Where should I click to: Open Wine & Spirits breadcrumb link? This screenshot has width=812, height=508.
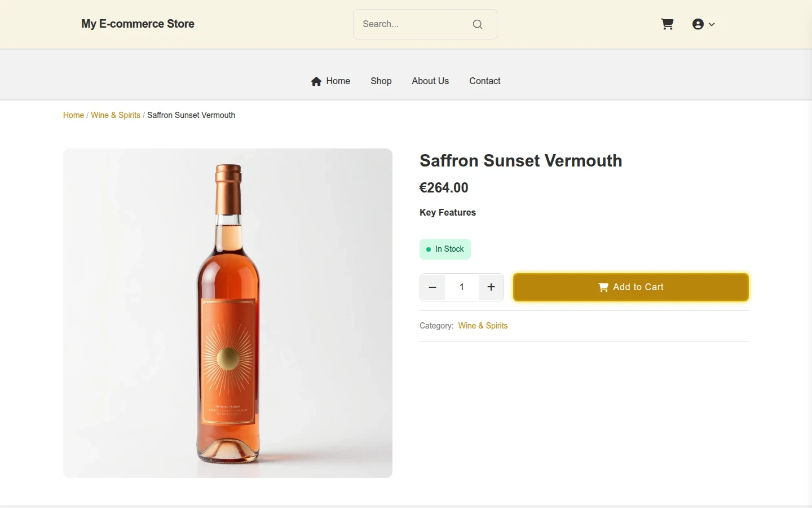pyautogui.click(x=116, y=115)
